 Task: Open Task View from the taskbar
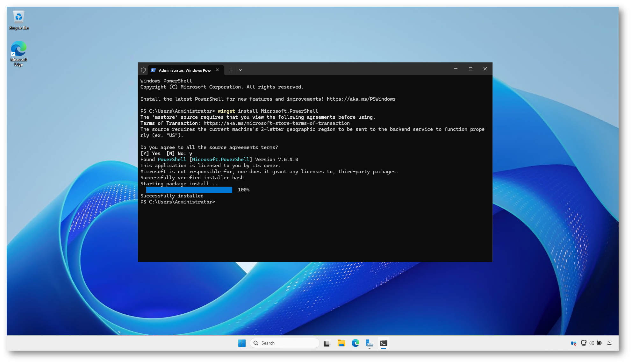click(x=327, y=343)
